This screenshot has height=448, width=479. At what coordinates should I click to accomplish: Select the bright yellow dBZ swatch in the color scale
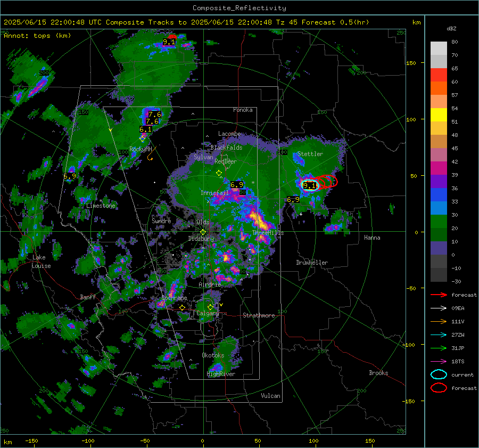439,115
